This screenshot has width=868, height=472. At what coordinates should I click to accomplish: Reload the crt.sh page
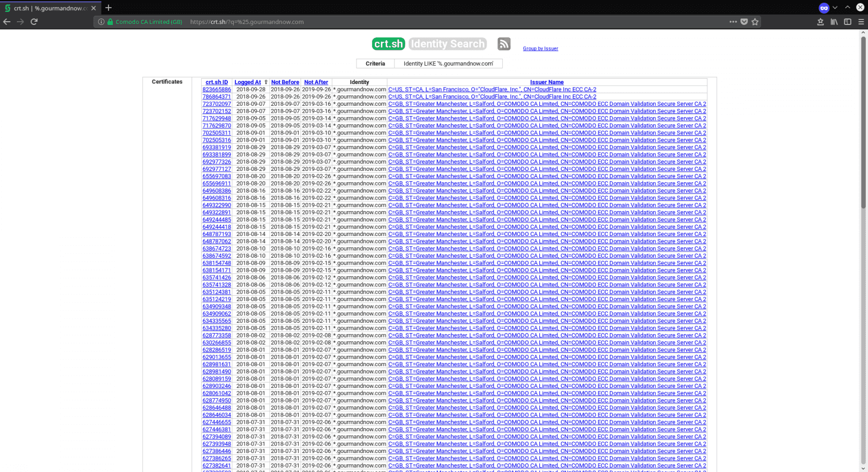tap(34, 22)
